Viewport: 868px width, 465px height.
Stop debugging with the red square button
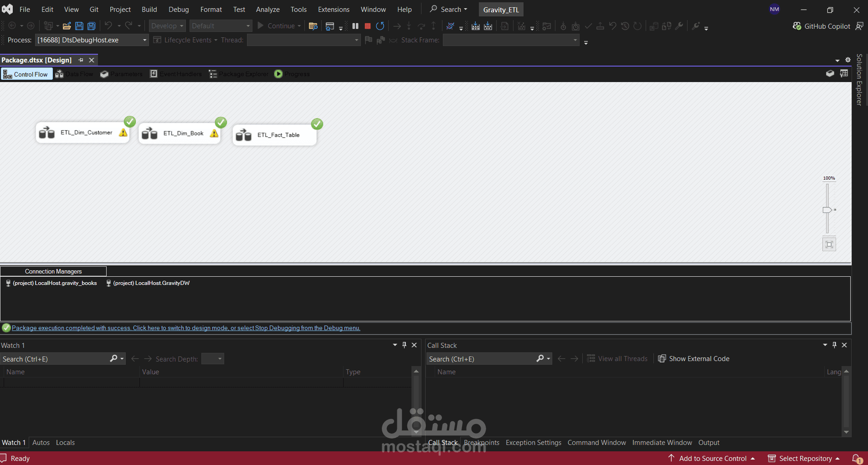368,26
